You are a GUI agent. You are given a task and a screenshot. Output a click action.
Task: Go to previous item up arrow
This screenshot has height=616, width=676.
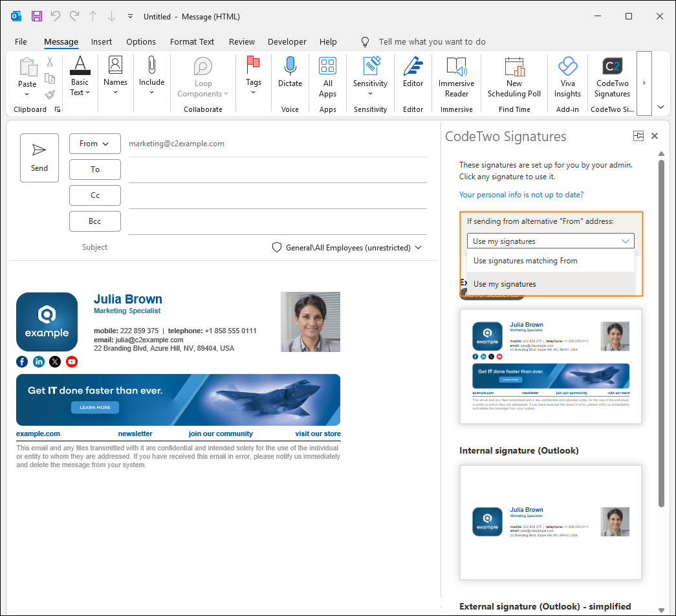coord(93,16)
